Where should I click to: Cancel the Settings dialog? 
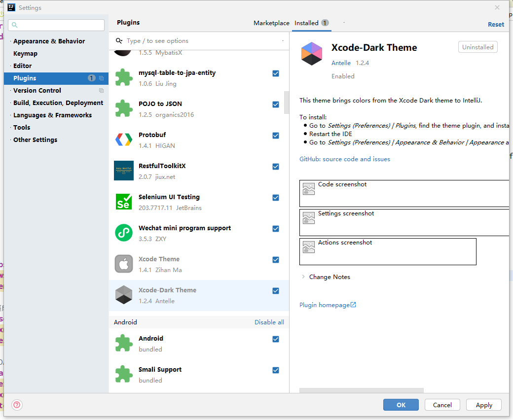(x=442, y=405)
